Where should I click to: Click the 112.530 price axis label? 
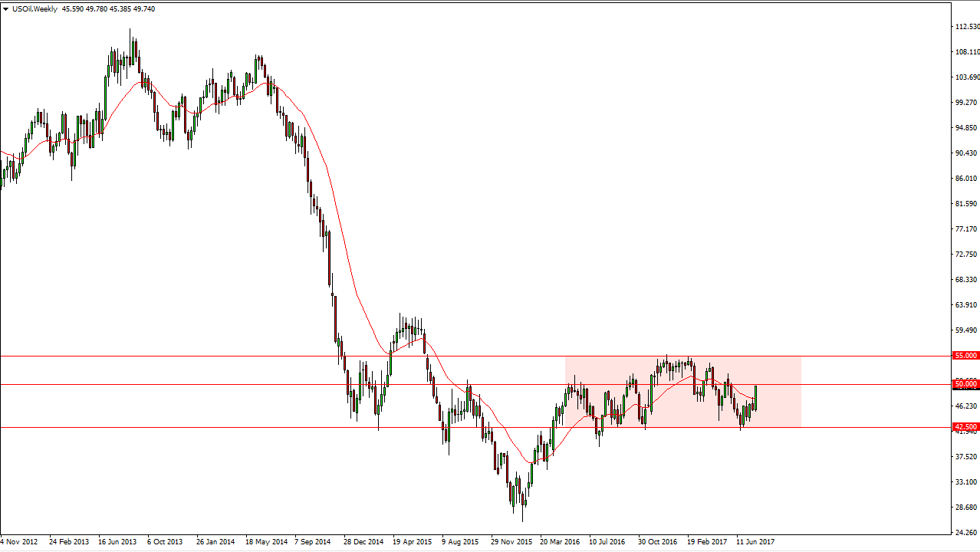click(x=965, y=25)
